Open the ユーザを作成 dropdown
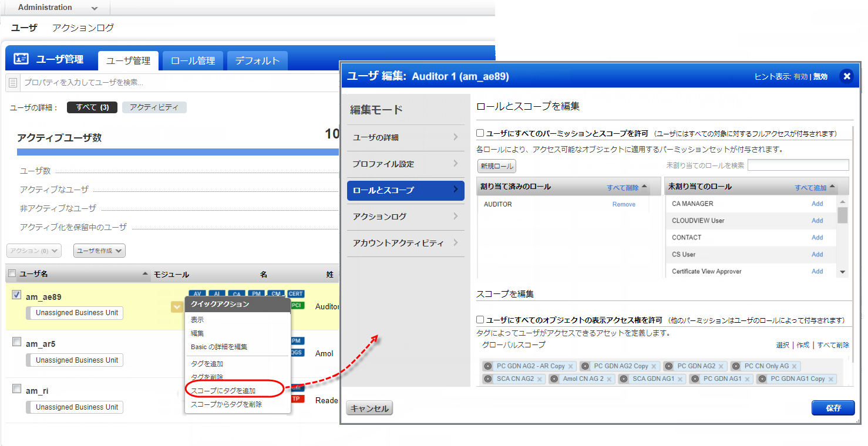868x446 pixels. tap(99, 251)
